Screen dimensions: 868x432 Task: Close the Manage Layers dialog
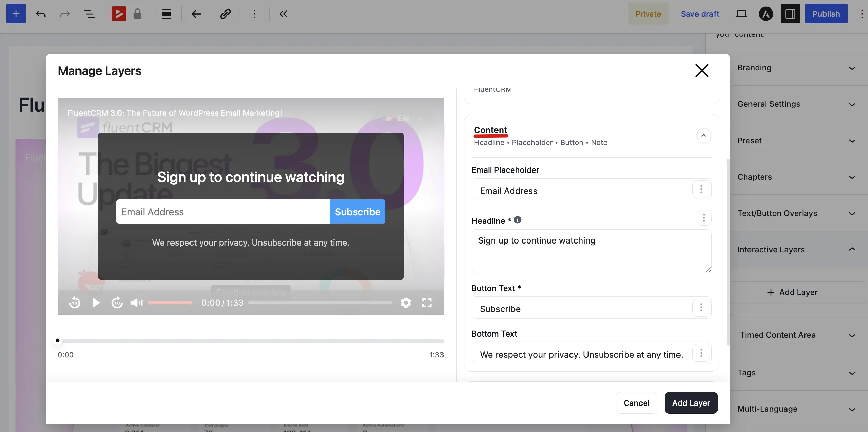pyautogui.click(x=702, y=71)
